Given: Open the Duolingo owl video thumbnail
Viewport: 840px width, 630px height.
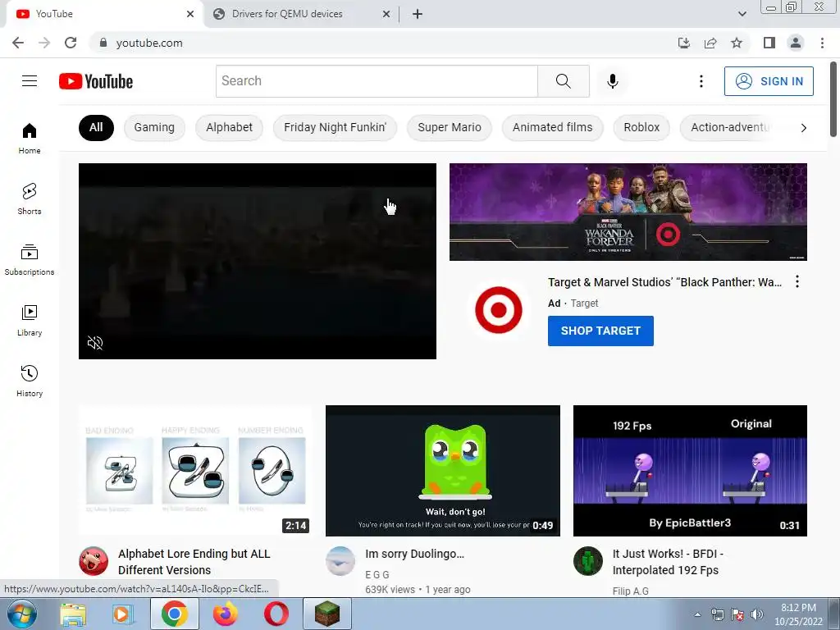Looking at the screenshot, I should [442, 470].
